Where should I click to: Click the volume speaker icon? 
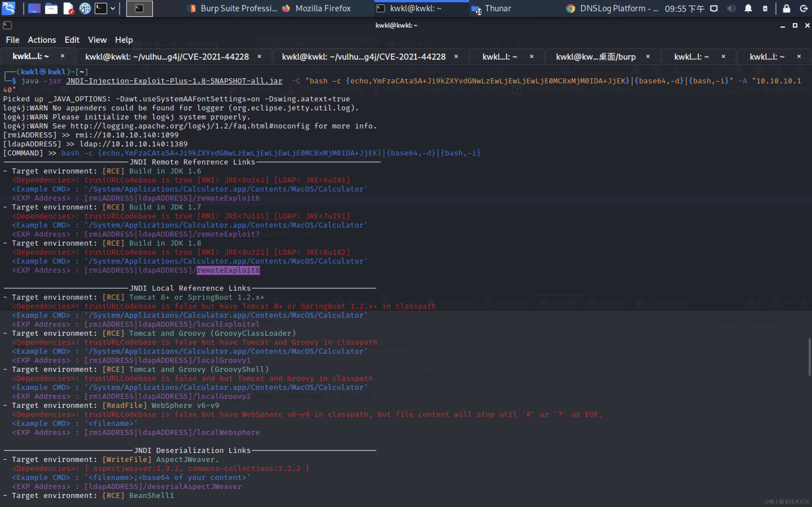tap(731, 8)
